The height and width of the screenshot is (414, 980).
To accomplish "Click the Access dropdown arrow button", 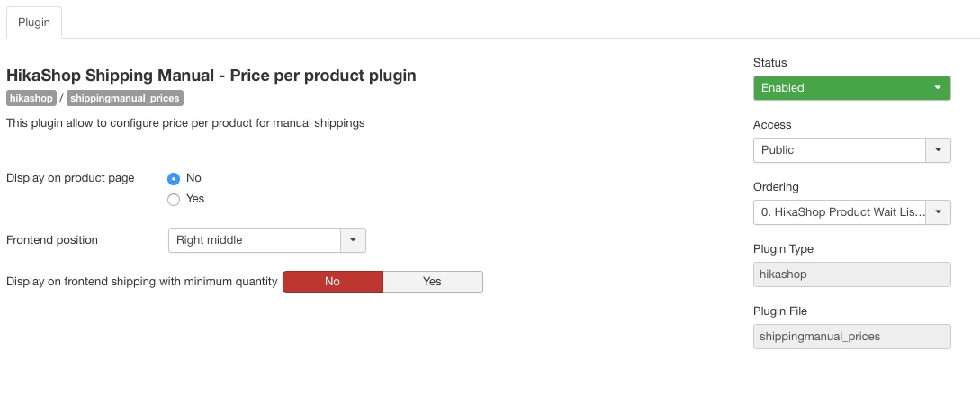I will click(938, 150).
